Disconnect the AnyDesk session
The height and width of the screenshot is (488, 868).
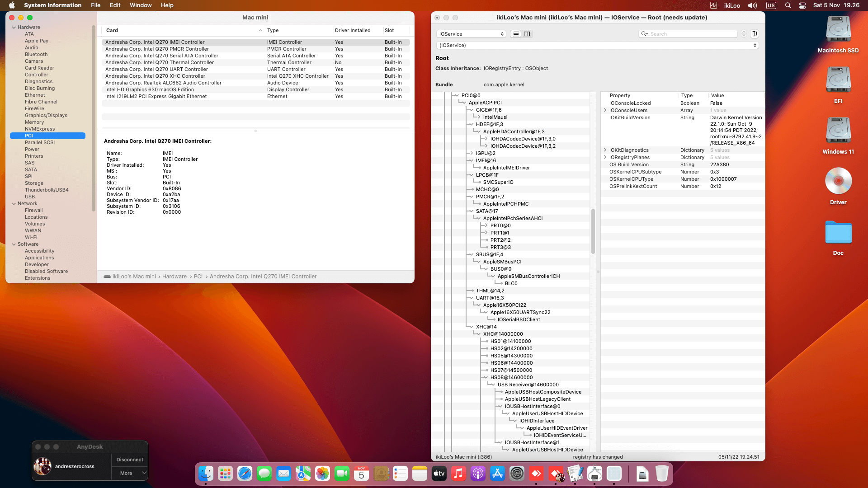pos(130,460)
